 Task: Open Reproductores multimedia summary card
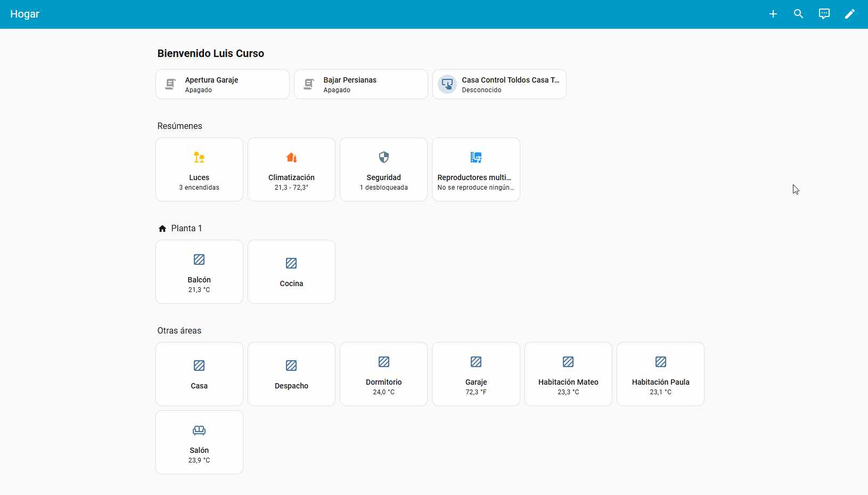476,169
